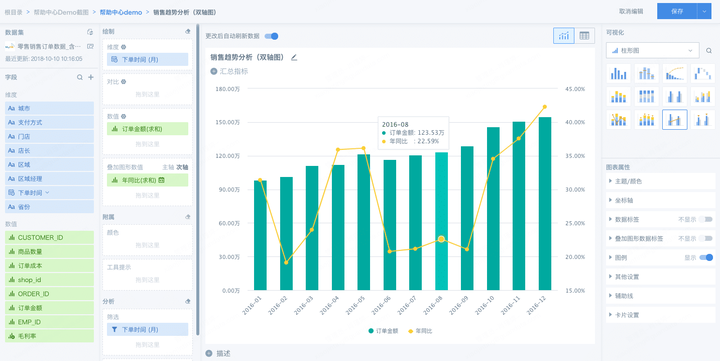Screen dimensions: 720x361
Task: Select 次轴 for overlay values
Action: pyautogui.click(x=182, y=167)
